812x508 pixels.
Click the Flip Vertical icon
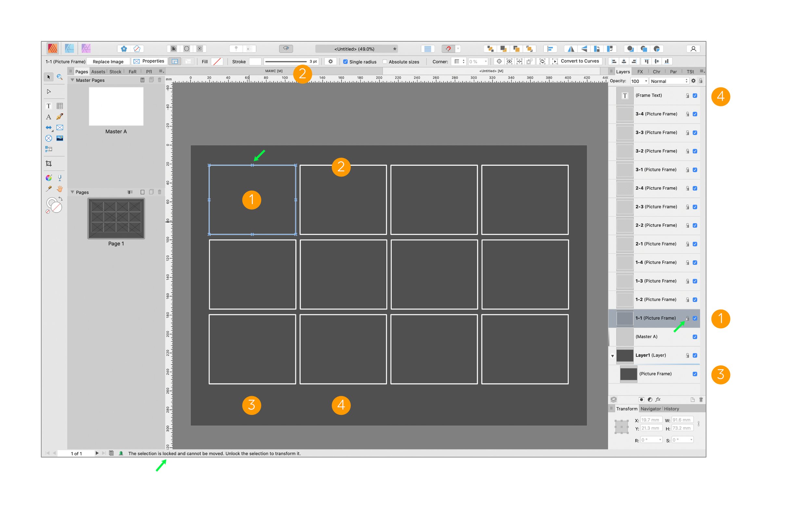[x=584, y=49]
